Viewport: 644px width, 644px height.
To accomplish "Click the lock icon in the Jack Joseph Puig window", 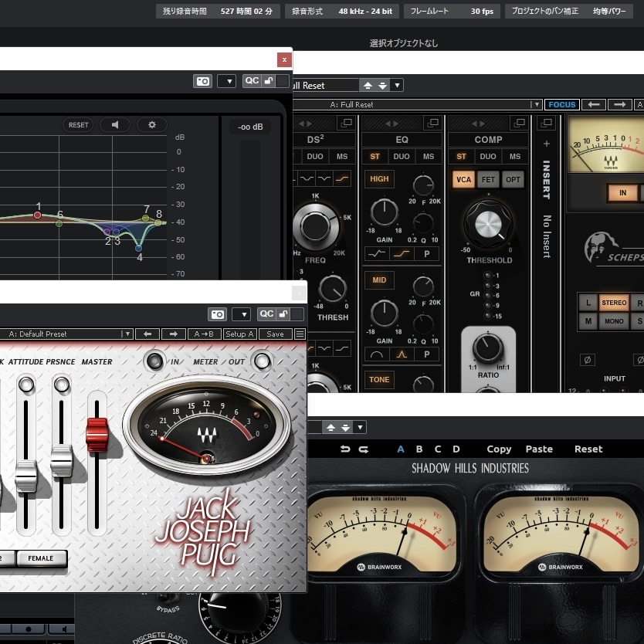I will (x=283, y=314).
